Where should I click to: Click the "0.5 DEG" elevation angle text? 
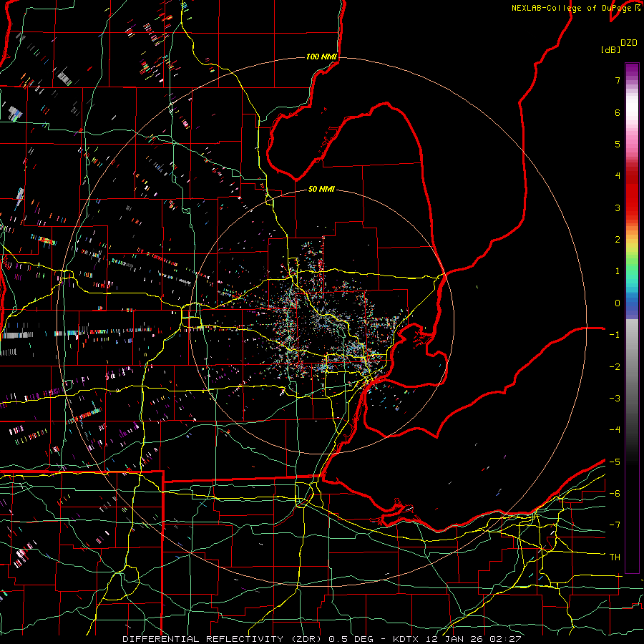tap(351, 639)
